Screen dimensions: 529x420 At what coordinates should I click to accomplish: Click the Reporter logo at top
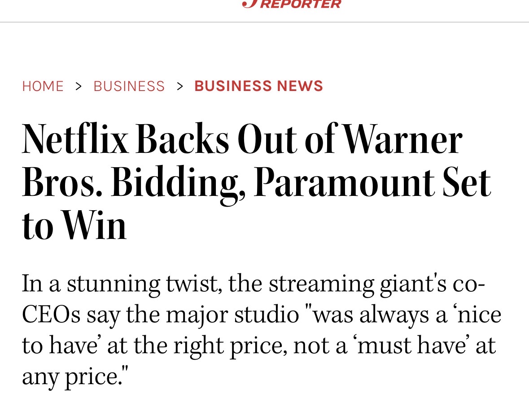point(292,4)
